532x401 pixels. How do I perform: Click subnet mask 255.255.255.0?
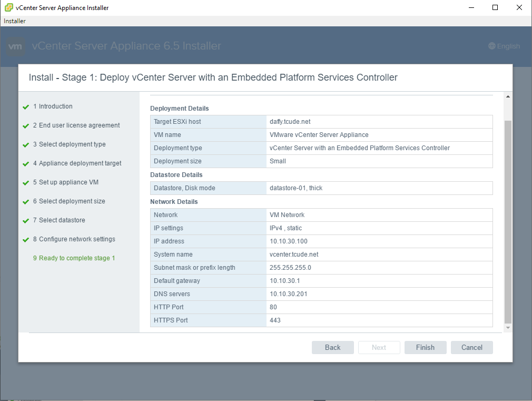click(290, 268)
